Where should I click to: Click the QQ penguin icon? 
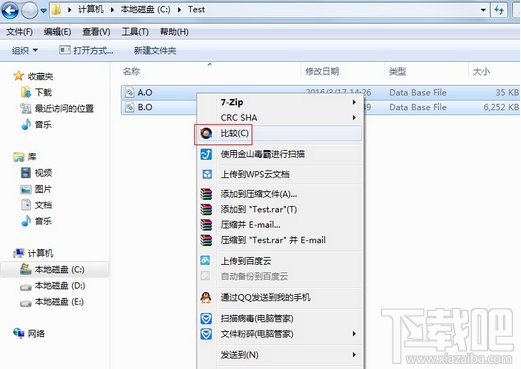[x=206, y=297]
